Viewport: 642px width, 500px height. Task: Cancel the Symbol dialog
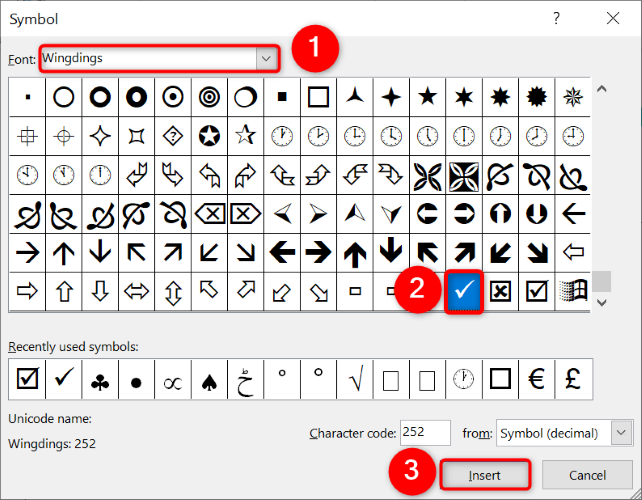click(587, 475)
